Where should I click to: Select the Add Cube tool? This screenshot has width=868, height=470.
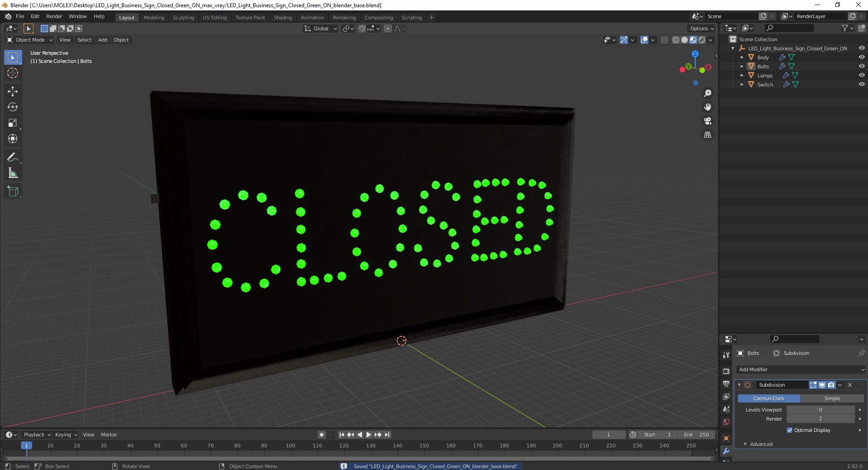point(13,192)
